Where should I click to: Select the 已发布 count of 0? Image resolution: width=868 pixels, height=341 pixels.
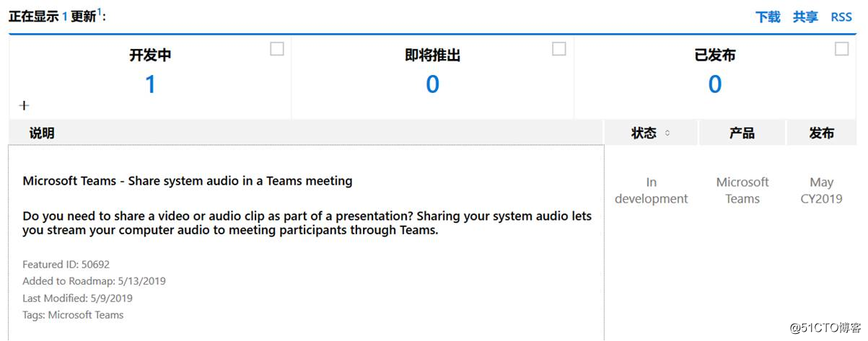714,84
